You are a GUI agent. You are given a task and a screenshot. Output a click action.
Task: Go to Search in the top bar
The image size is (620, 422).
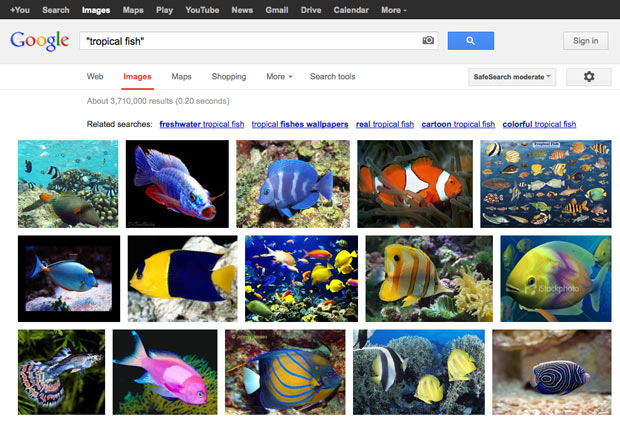pyautogui.click(x=56, y=10)
